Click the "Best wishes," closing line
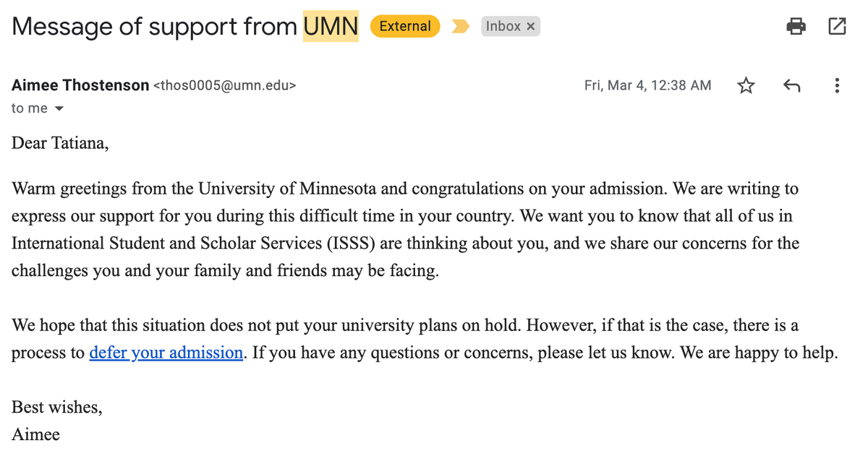 point(57,407)
